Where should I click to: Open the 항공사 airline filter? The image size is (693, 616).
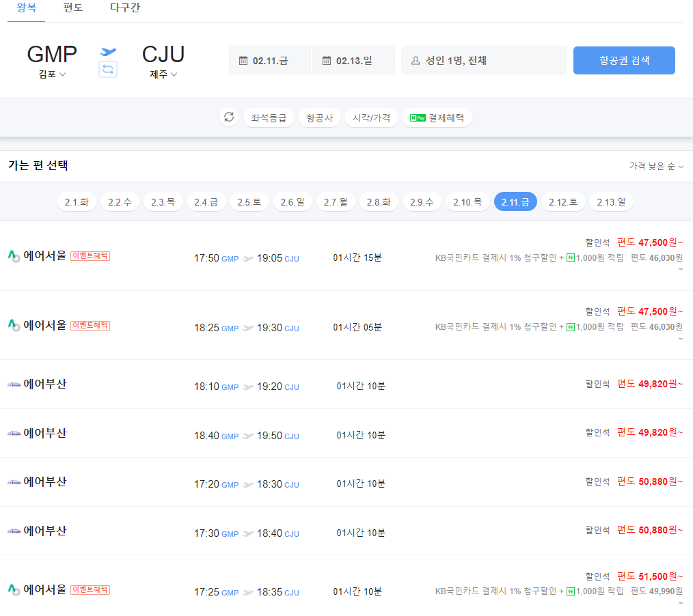(x=320, y=118)
